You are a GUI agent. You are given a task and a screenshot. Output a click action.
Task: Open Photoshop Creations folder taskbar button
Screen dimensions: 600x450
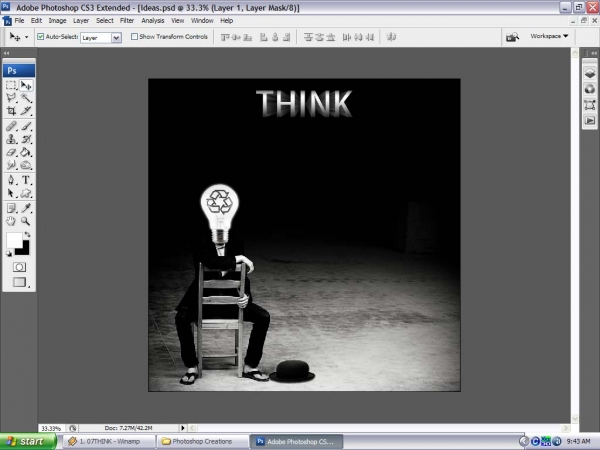pyautogui.click(x=203, y=441)
